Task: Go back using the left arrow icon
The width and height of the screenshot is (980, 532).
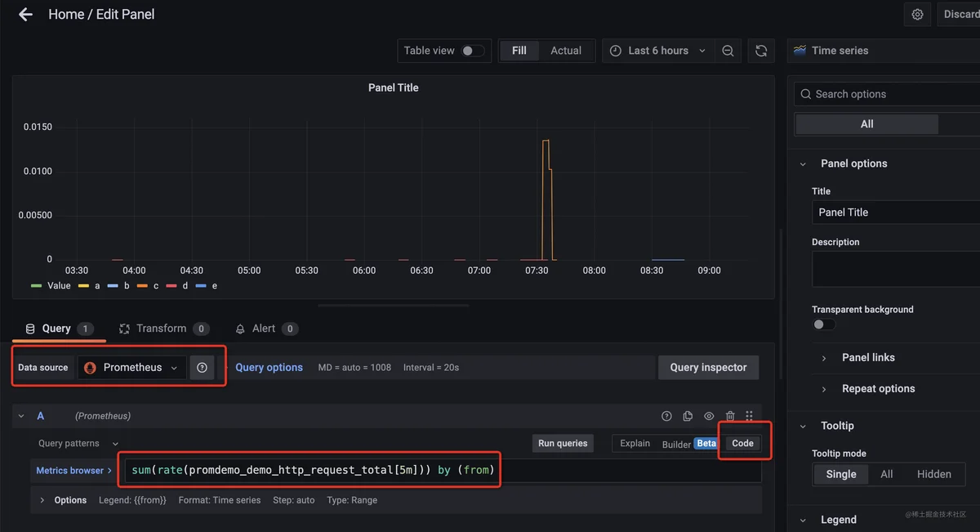Action: (25, 15)
